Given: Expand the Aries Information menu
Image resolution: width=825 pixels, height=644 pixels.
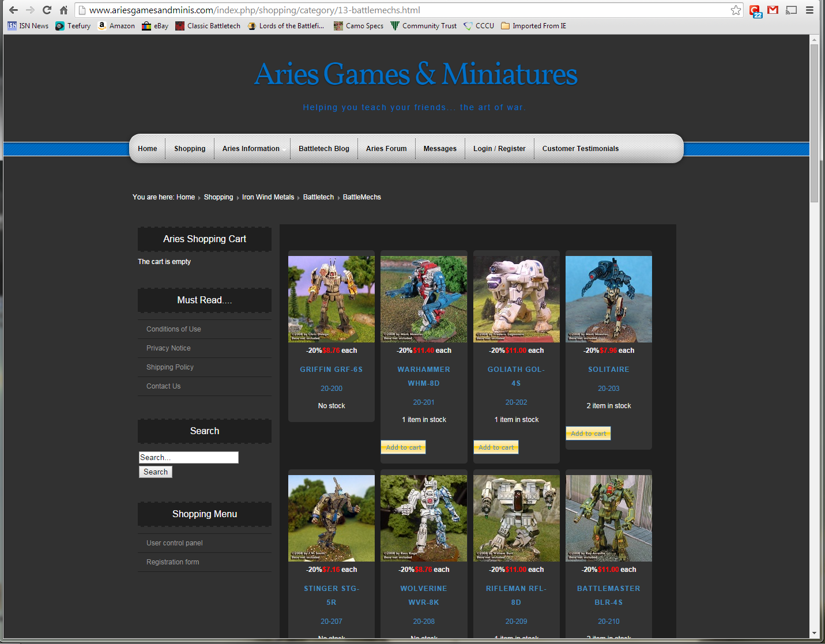Looking at the screenshot, I should pos(251,149).
